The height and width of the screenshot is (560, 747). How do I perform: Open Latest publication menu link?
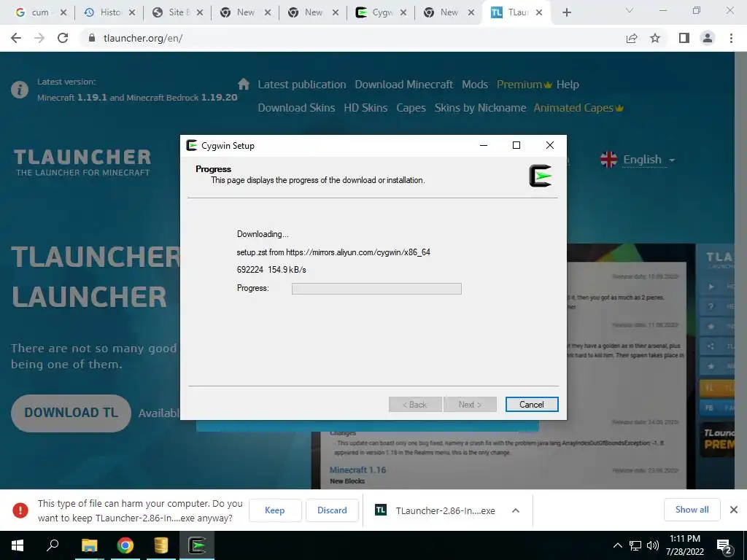click(301, 85)
